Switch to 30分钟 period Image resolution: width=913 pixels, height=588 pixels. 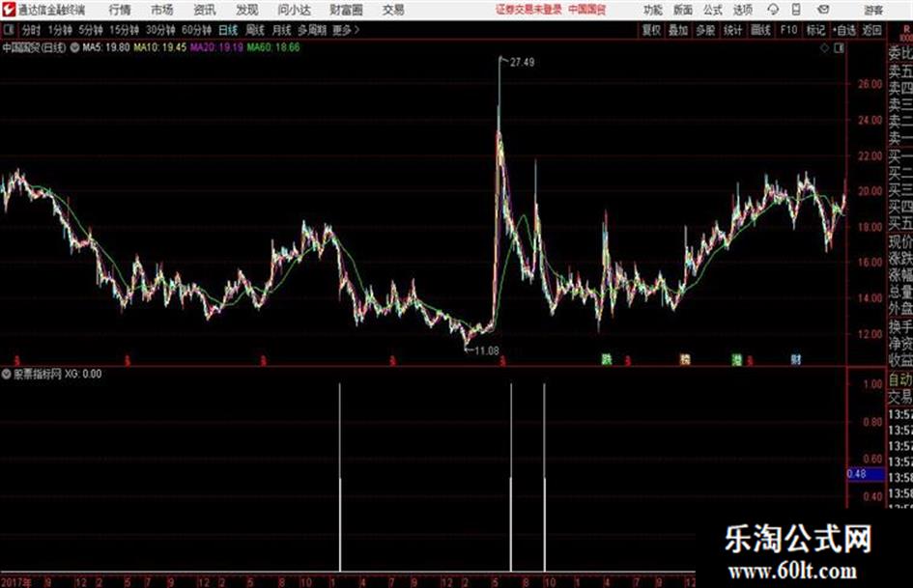[160, 30]
